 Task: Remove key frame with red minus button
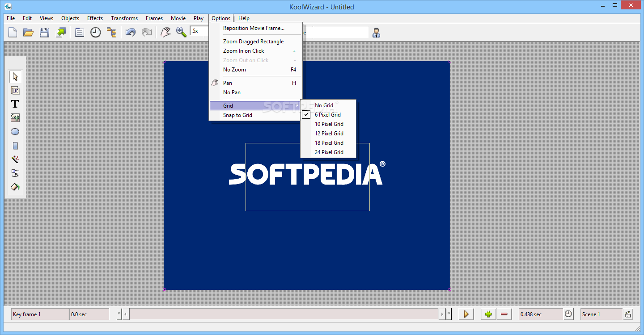pos(504,314)
